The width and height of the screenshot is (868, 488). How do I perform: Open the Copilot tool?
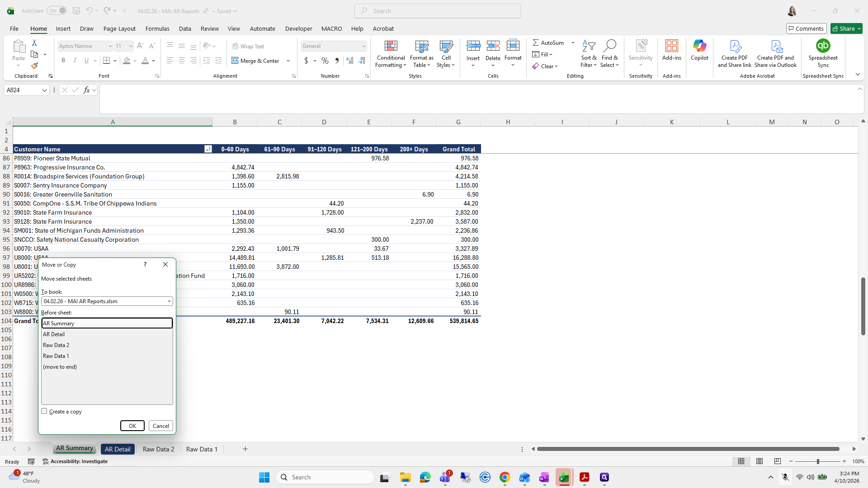point(699,50)
